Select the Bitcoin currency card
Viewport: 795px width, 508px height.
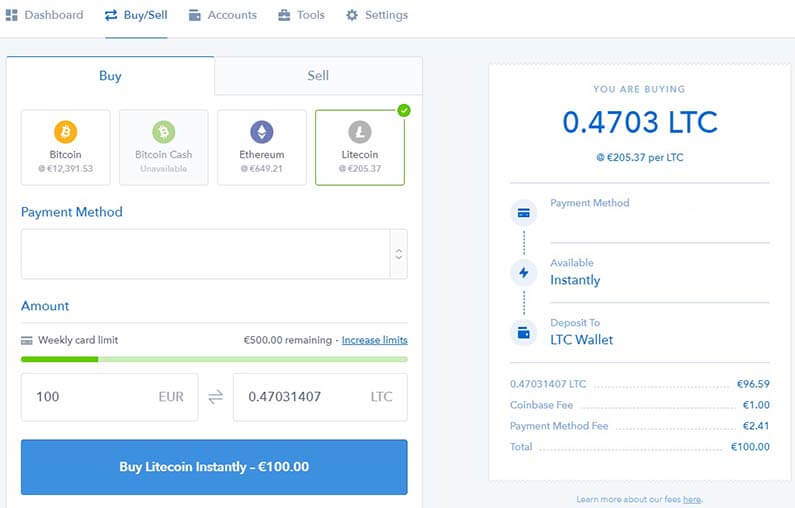coord(65,148)
